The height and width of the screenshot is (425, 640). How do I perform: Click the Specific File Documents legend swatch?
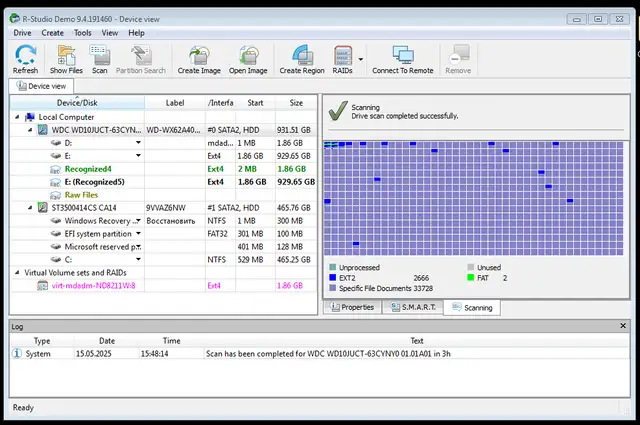tap(333, 288)
